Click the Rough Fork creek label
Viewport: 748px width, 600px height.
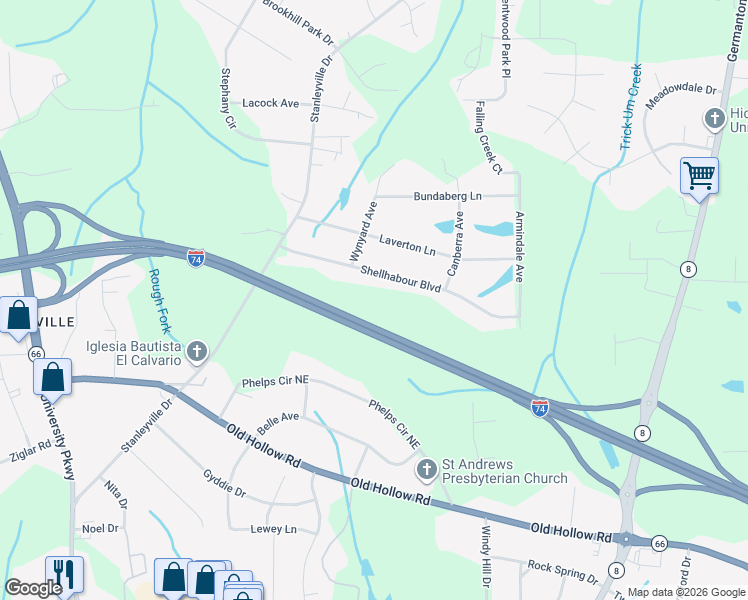coord(160,301)
